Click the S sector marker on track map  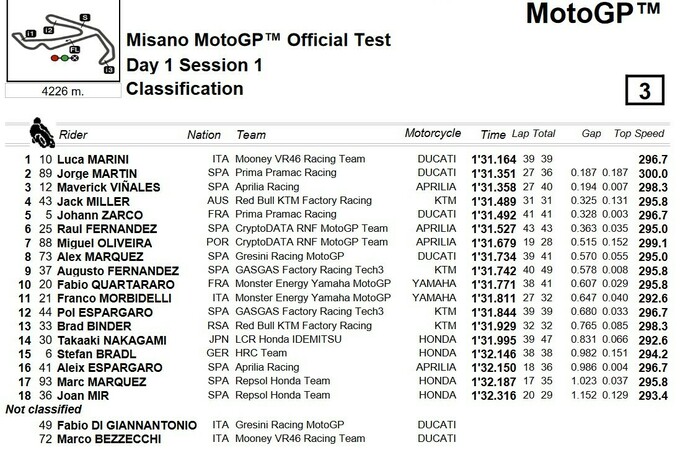click(x=86, y=18)
